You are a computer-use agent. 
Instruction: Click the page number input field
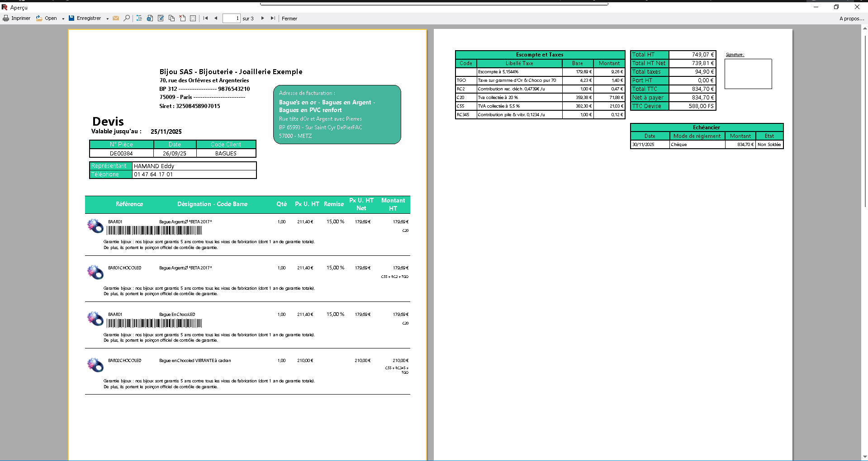click(231, 19)
